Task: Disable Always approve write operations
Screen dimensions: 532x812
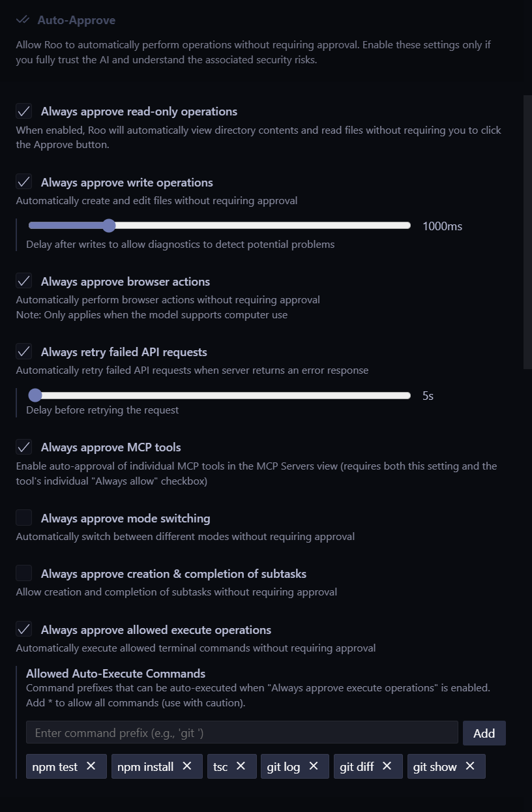Action: (24, 182)
